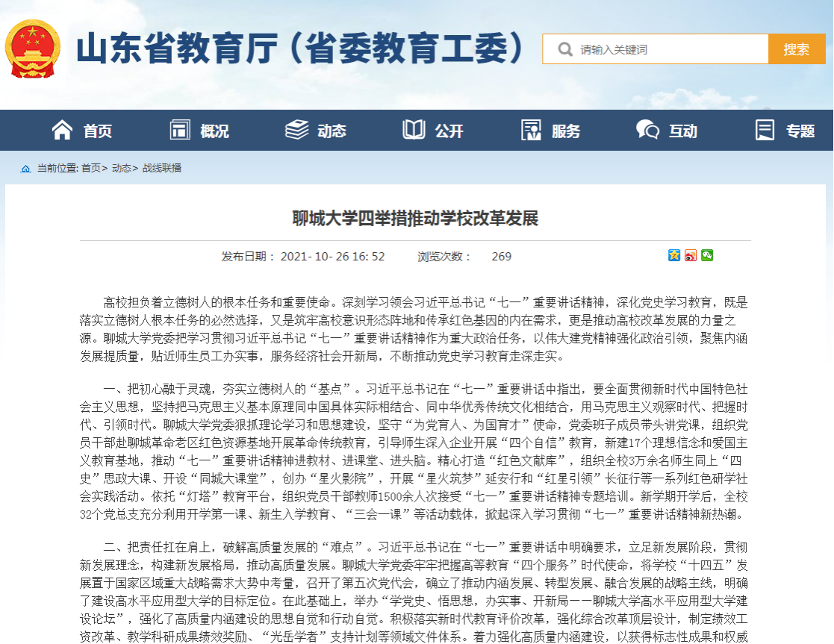
Task: Share article via WeChat icon
Action: (707, 255)
